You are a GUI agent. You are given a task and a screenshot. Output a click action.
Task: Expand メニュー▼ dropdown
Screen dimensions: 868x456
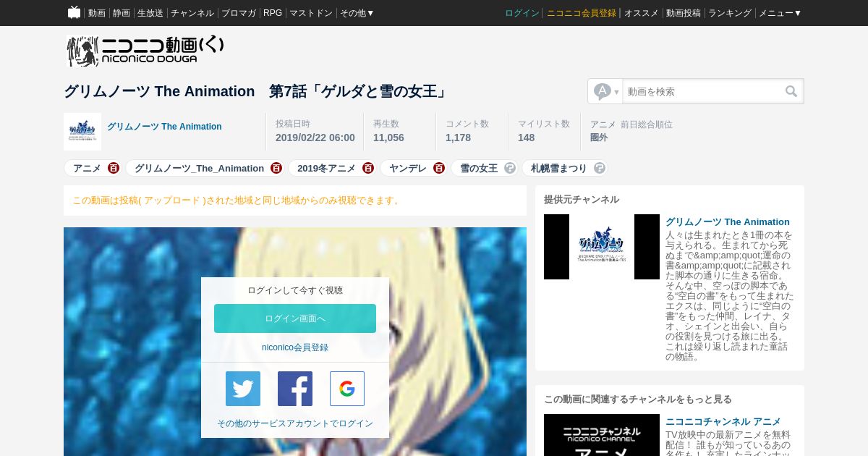pyautogui.click(x=780, y=13)
